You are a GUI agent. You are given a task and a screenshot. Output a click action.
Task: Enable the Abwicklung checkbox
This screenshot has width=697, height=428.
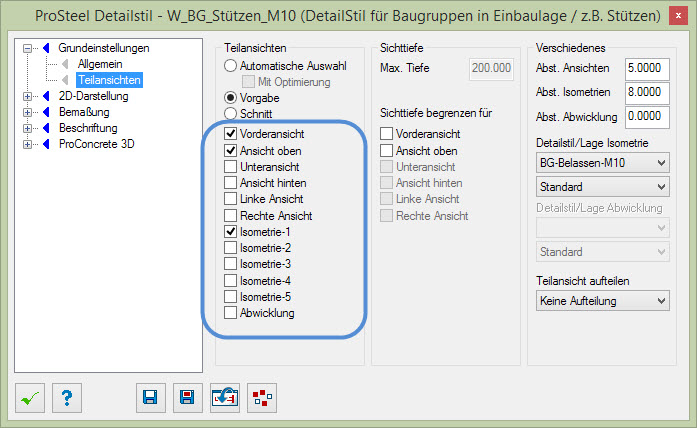pos(230,312)
